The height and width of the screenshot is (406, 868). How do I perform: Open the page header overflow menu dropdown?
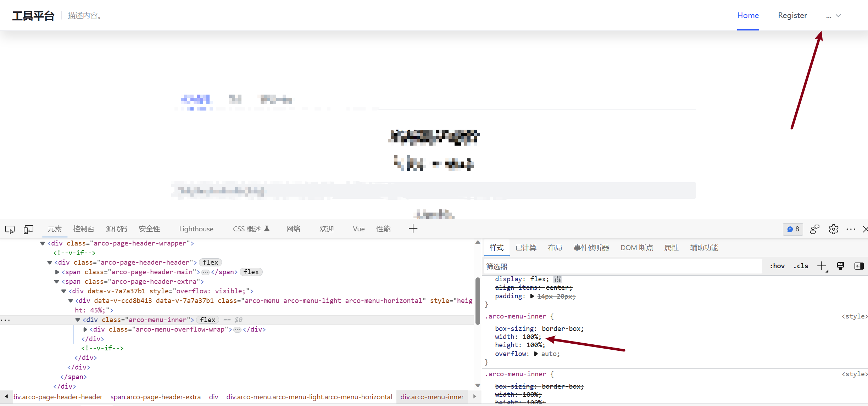834,16
